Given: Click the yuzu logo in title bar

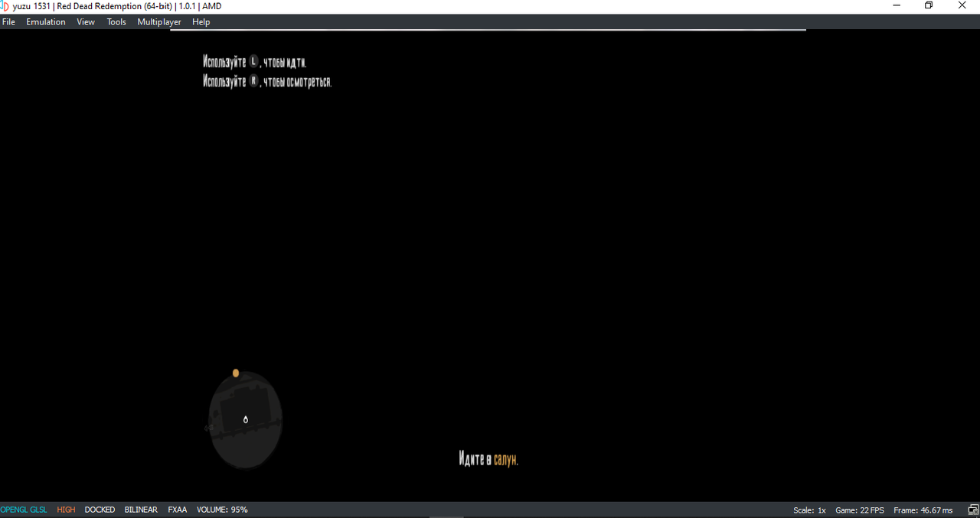Looking at the screenshot, I should pyautogui.click(x=5, y=6).
